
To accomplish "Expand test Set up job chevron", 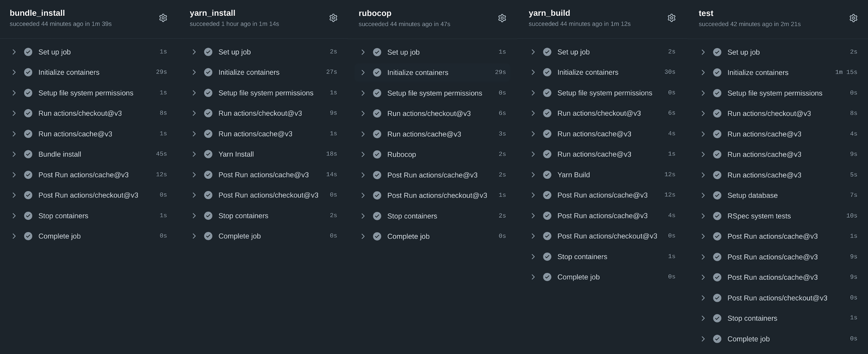I will click(703, 52).
